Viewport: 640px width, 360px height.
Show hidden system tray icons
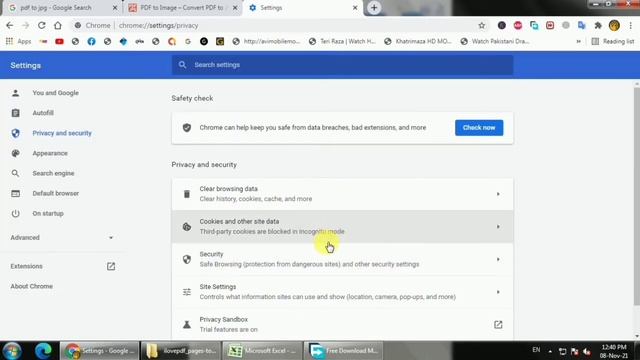550,351
